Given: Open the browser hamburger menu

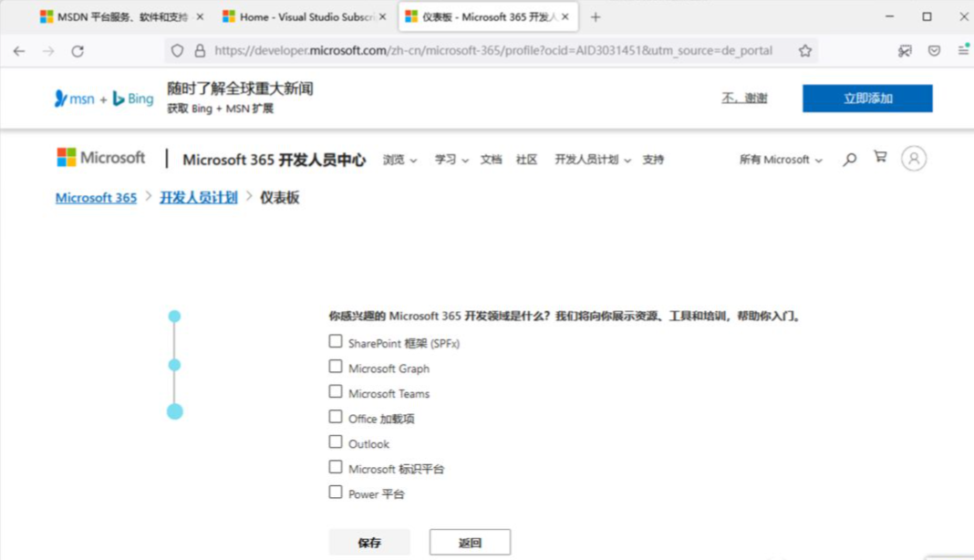Looking at the screenshot, I should pyautogui.click(x=963, y=50).
